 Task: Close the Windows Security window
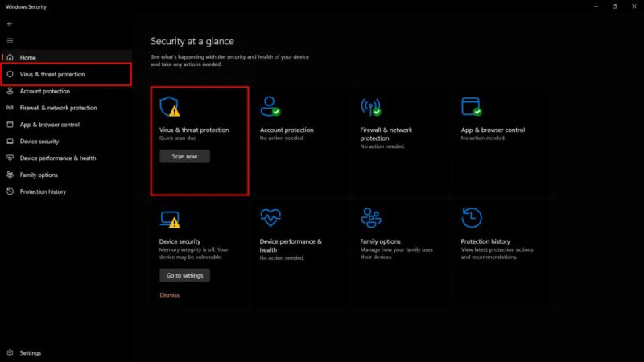634,6
